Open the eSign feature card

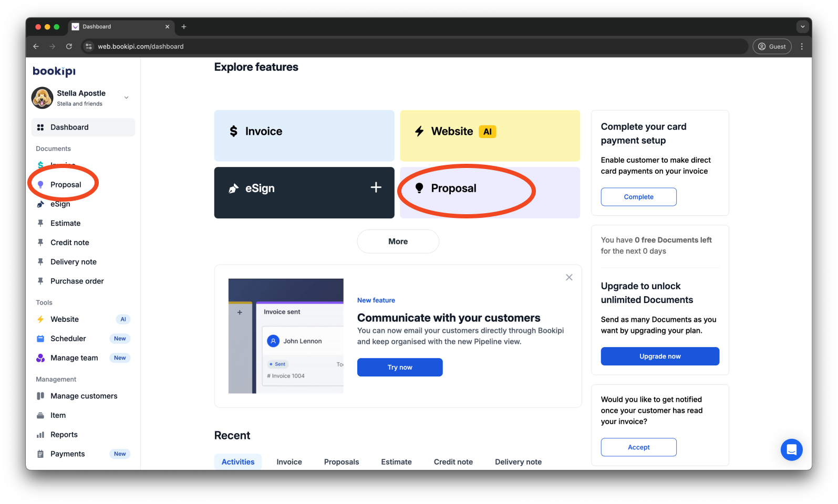(x=304, y=193)
